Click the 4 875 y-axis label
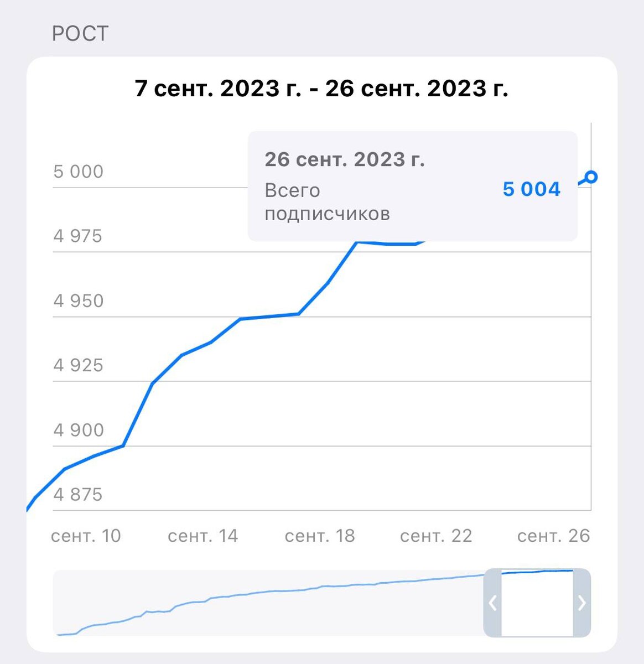 click(x=78, y=494)
